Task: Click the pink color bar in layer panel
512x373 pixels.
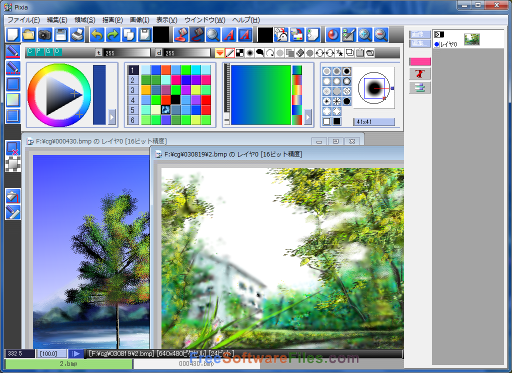Action: coord(420,62)
